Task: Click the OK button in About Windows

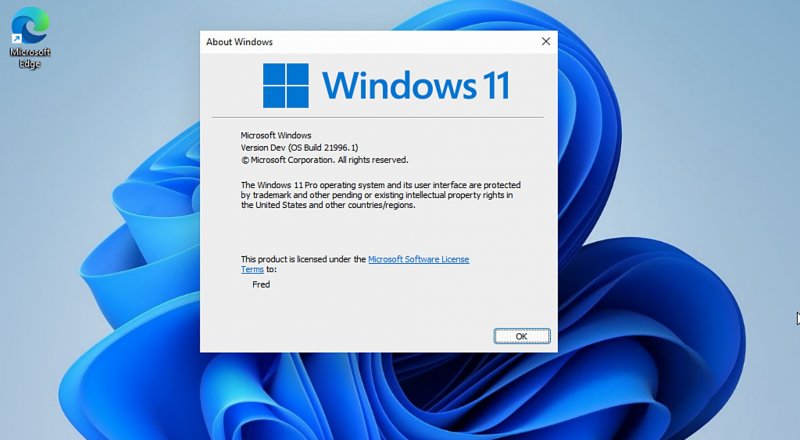Action: click(x=521, y=336)
